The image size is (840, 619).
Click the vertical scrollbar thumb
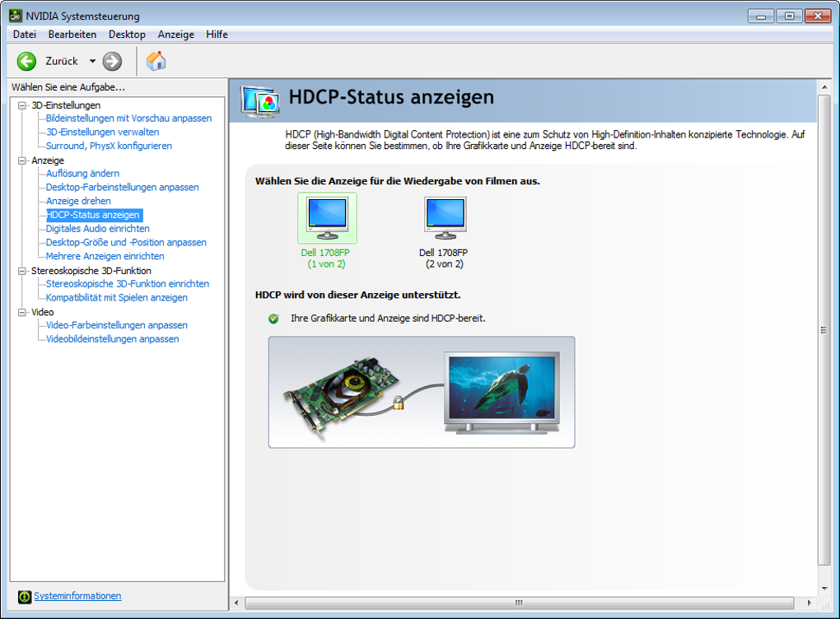point(824,330)
